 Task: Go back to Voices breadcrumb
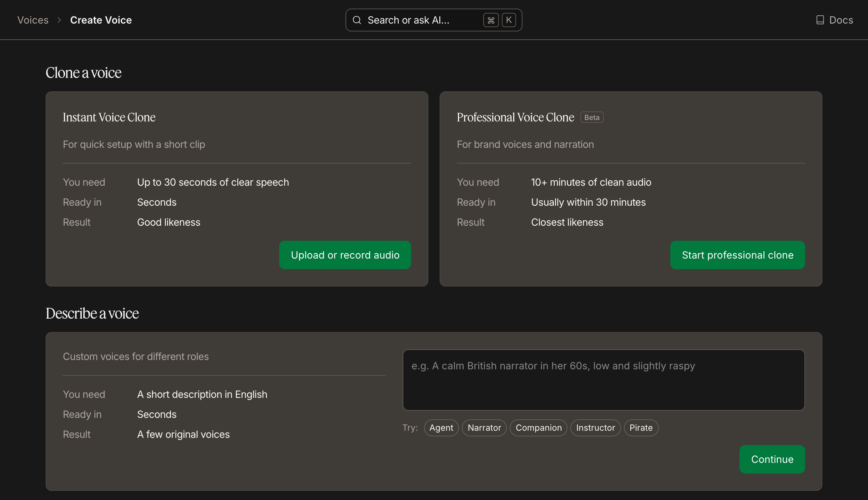pos(33,20)
